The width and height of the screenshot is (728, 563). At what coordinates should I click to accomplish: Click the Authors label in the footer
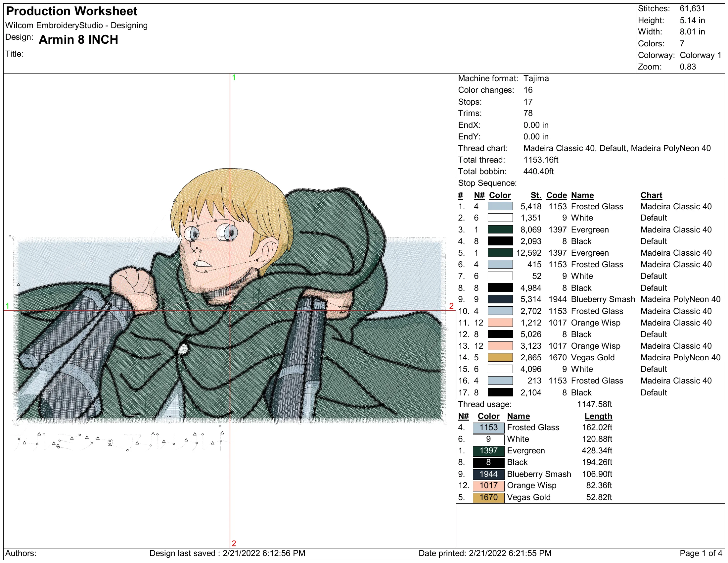click(x=21, y=553)
